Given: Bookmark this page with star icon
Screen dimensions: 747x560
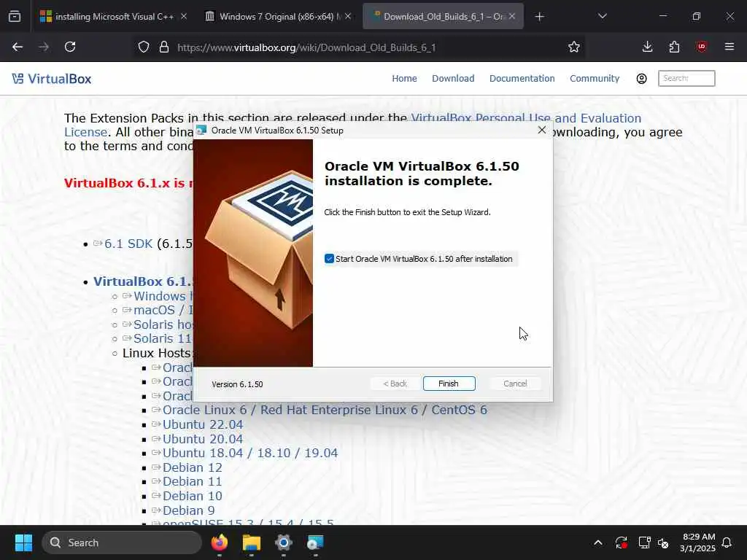Looking at the screenshot, I should coord(574,47).
